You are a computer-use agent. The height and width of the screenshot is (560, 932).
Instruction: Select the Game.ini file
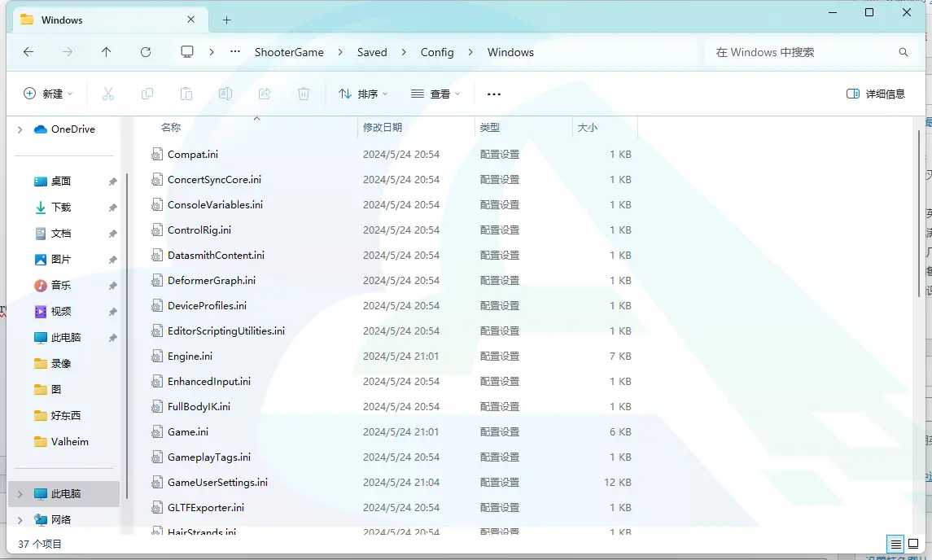coord(188,432)
